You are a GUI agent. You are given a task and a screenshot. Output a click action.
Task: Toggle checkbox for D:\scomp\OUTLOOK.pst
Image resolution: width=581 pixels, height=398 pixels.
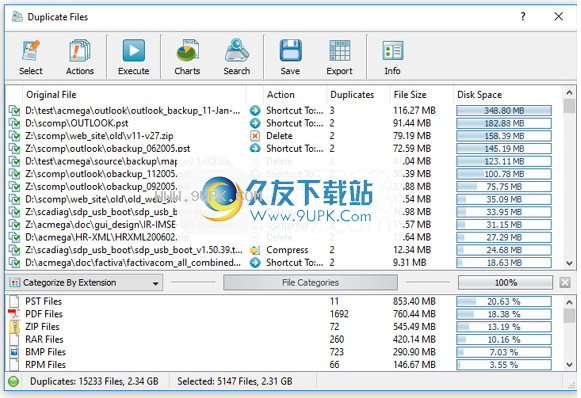tap(14, 123)
